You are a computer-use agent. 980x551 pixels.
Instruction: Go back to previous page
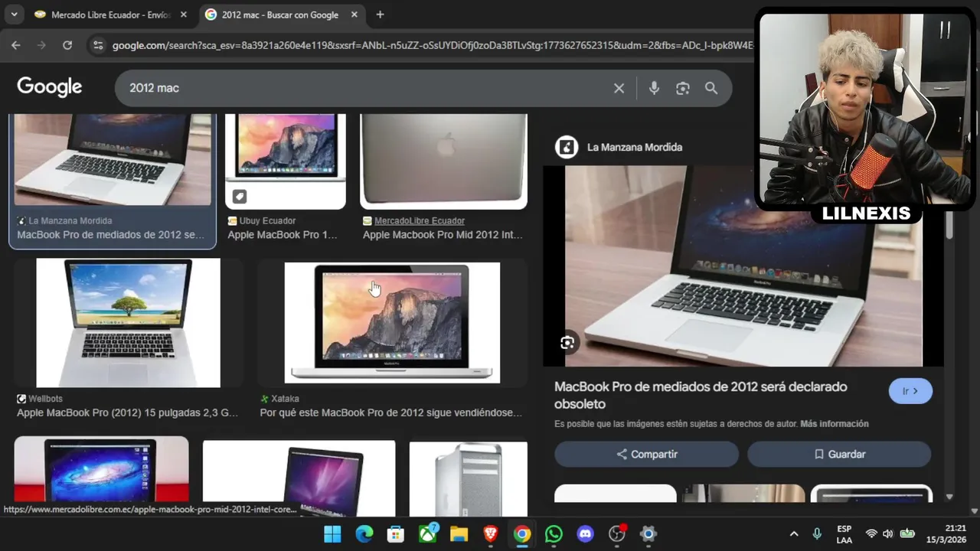coord(16,45)
